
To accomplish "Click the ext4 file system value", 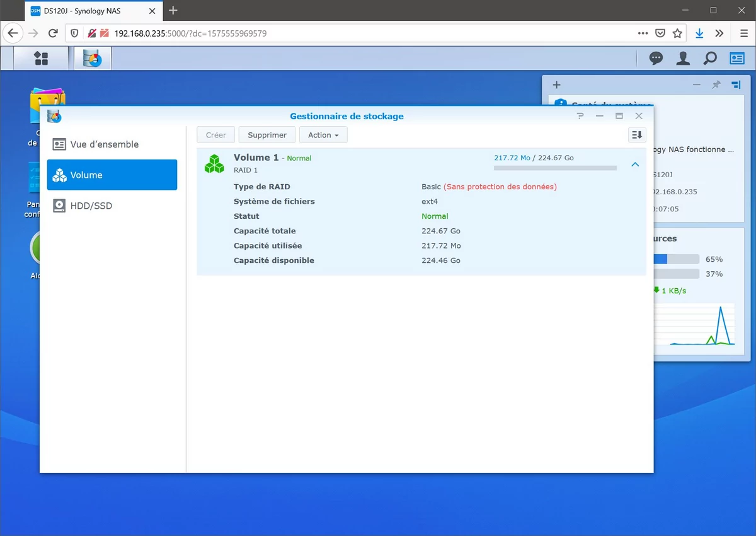I will (430, 202).
